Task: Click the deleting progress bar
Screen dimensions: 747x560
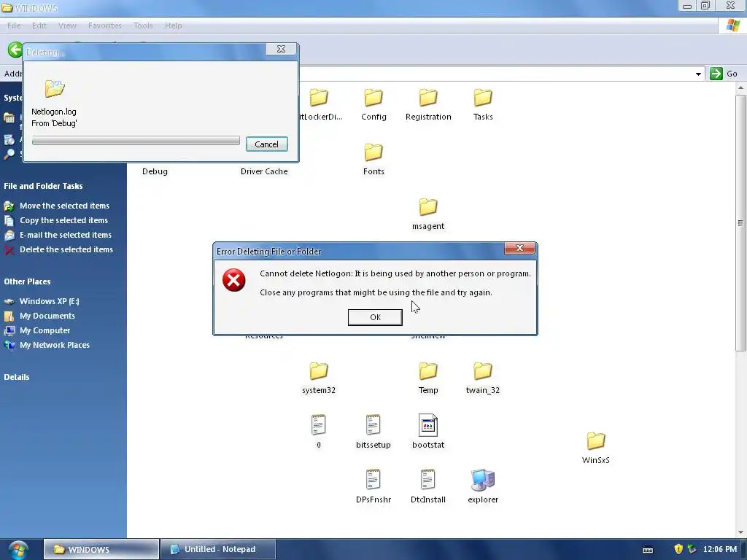Action: click(x=136, y=141)
